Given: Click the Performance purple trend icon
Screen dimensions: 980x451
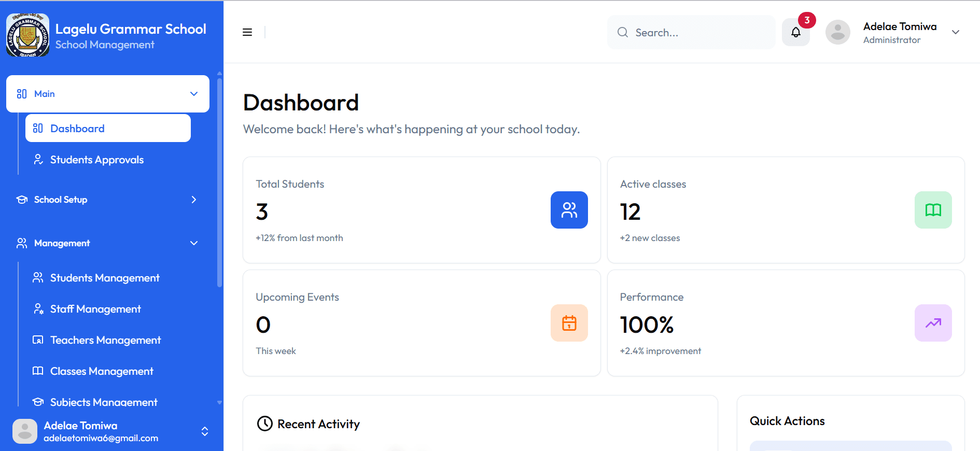Looking at the screenshot, I should coord(933,323).
